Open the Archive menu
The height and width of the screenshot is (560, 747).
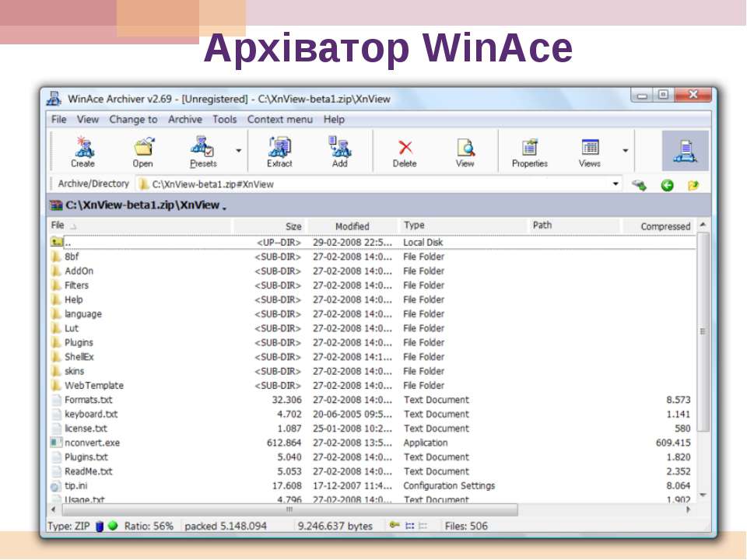click(x=185, y=119)
